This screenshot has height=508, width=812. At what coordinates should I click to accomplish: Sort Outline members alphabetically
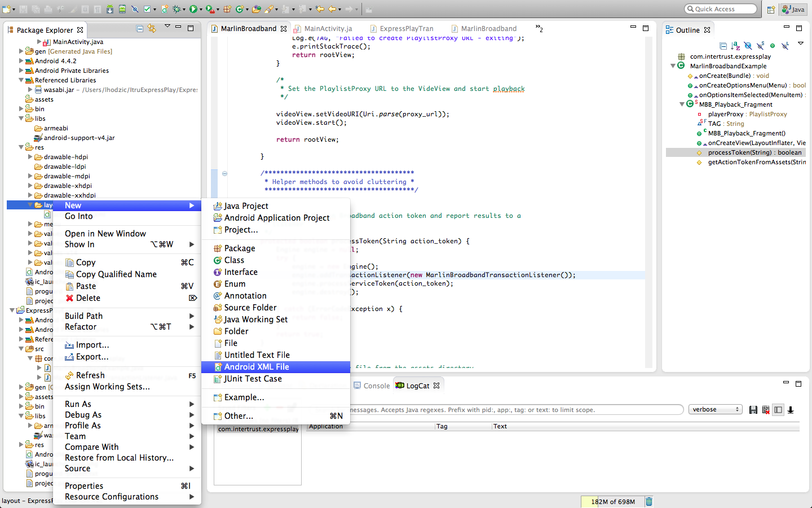click(x=735, y=46)
